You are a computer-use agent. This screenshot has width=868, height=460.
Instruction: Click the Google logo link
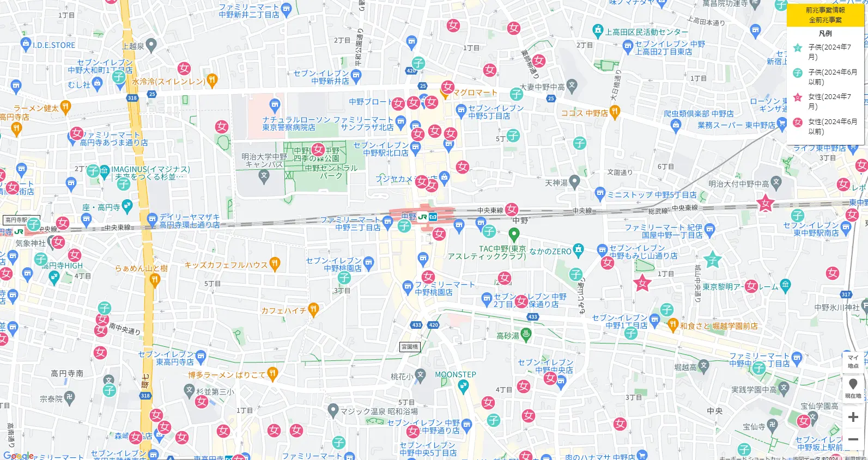(19, 456)
